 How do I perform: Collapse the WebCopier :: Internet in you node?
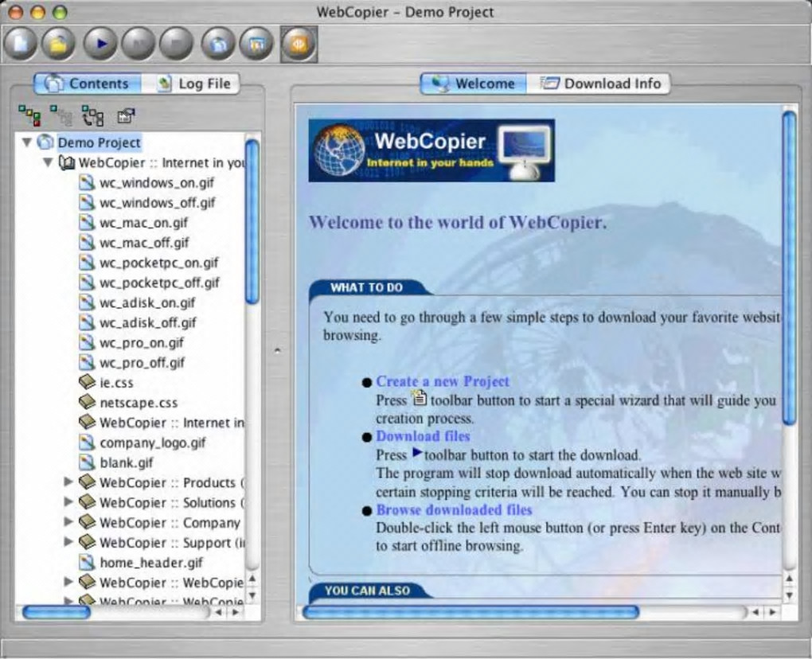[48, 162]
